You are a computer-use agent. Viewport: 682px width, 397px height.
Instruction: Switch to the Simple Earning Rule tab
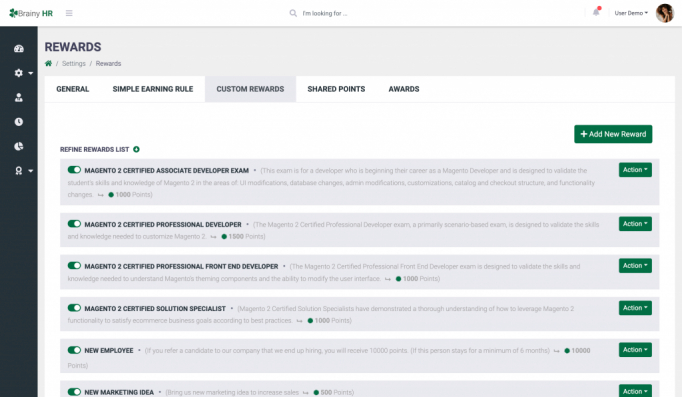[153, 89]
